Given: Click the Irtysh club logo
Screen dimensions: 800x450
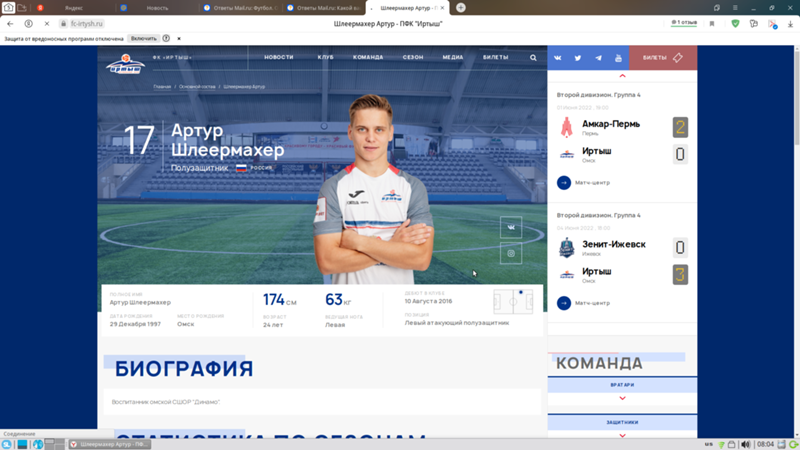Looking at the screenshot, I should point(126,64).
